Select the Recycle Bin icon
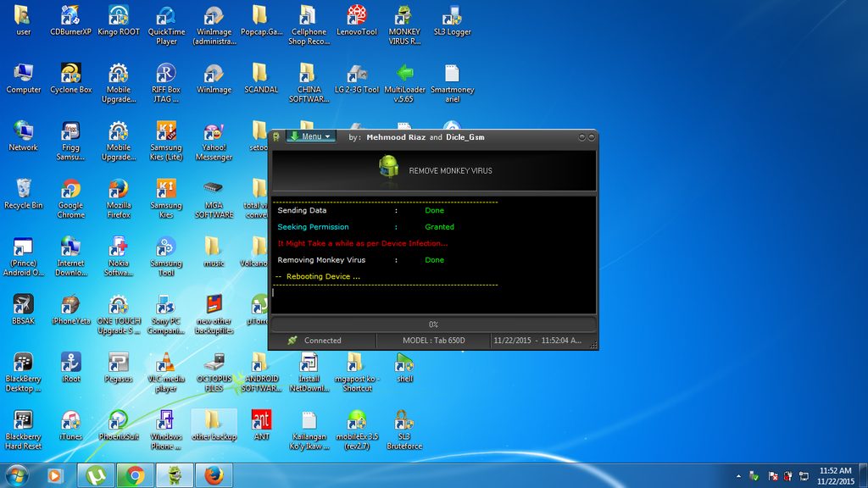The height and width of the screenshot is (488, 868). click(23, 194)
